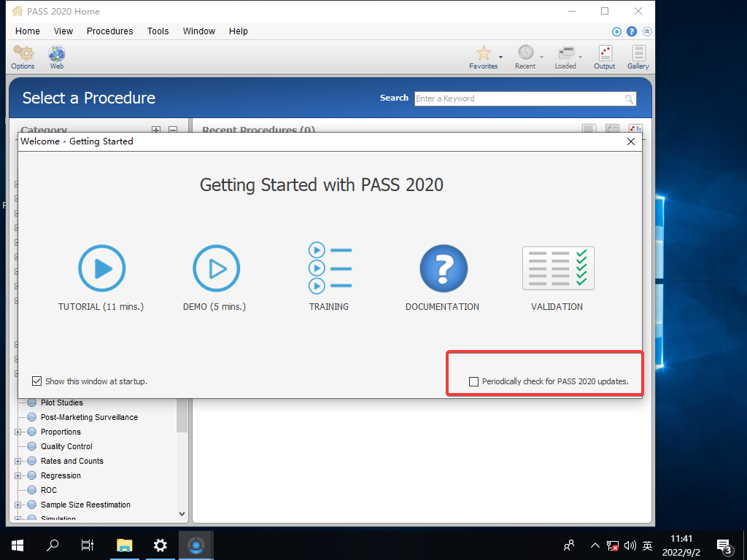Image resolution: width=747 pixels, height=560 pixels.
Task: Click the category list scrollbar thumb
Action: 182,415
